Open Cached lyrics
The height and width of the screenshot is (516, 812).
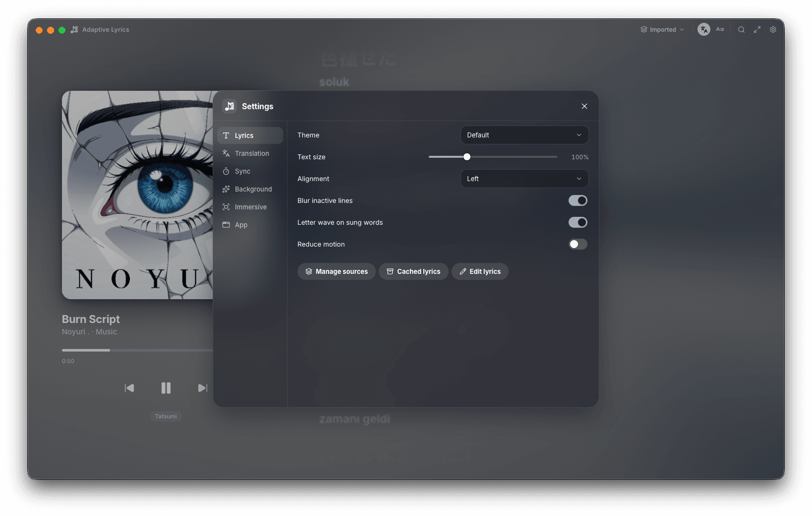tap(413, 271)
